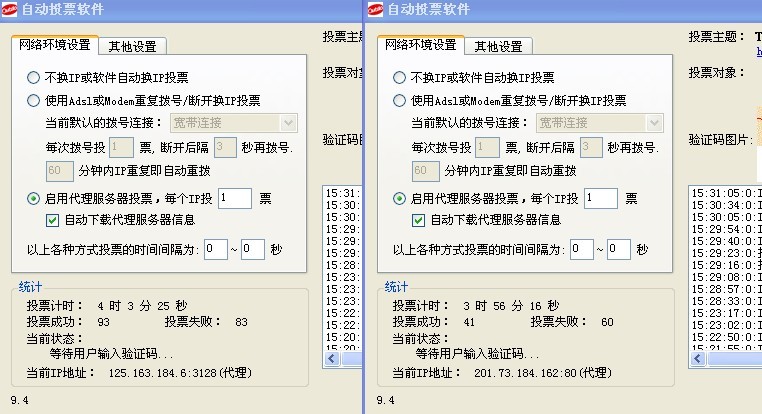Click log entry '15:30:34:0' in right window
Viewport: 762px width, 414px height.
tap(727, 205)
